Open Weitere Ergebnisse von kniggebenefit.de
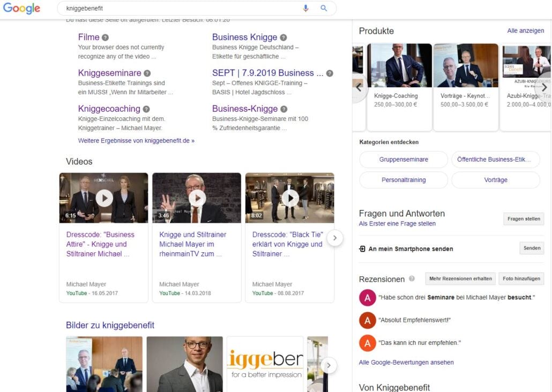The width and height of the screenshot is (552, 392). pos(136,141)
